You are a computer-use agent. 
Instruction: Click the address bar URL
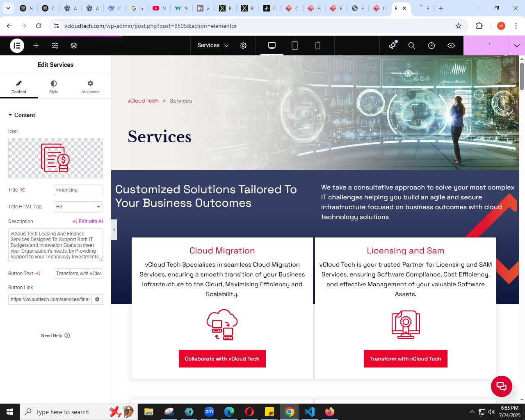point(151,26)
